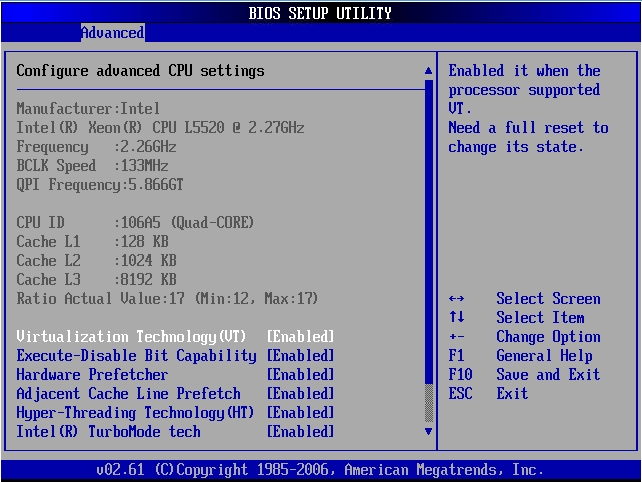The width and height of the screenshot is (642, 482).
Task: Click F1 key hint
Action: coord(457,355)
